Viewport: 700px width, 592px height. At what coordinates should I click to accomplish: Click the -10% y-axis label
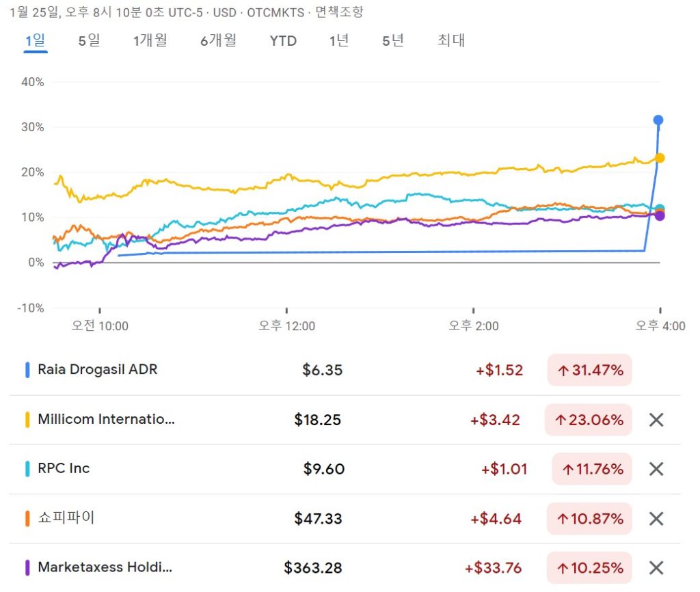click(30, 308)
